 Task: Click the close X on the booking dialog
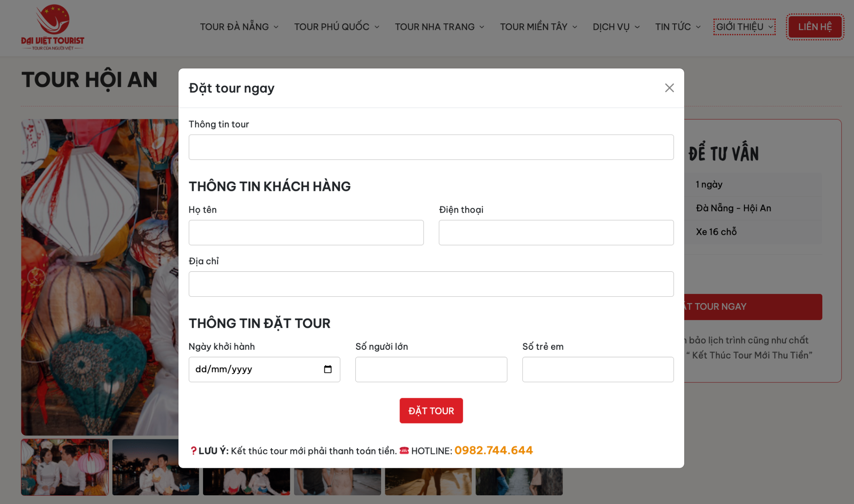coord(669,88)
